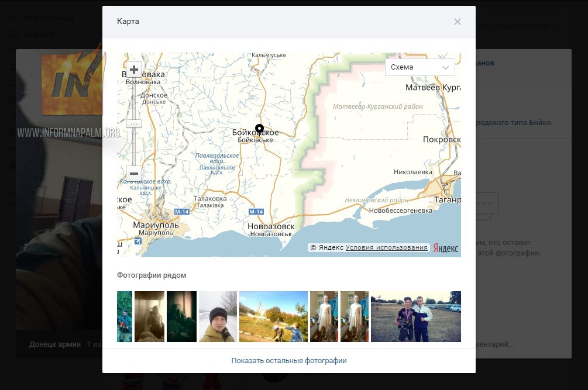This screenshot has height=390, width=588.
Task: Open the soldier in camouflage photo thumbnail
Action: tap(125, 316)
